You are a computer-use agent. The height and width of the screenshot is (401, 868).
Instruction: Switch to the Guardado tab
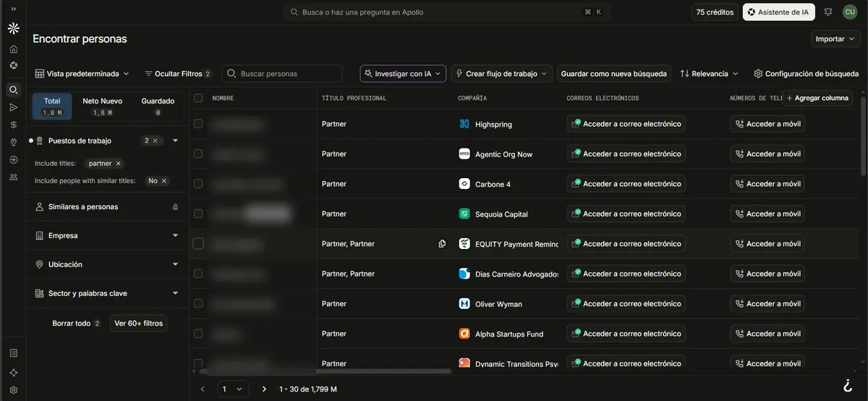pos(158,106)
